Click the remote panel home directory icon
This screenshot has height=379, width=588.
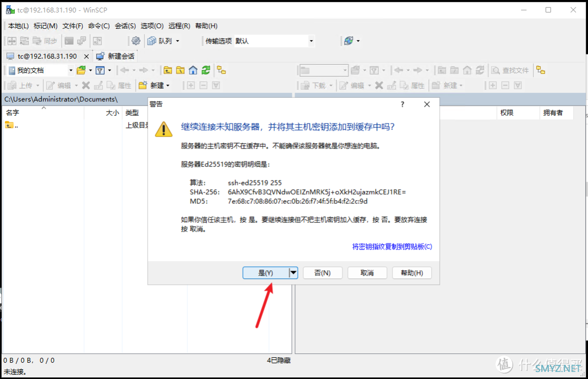click(x=467, y=70)
